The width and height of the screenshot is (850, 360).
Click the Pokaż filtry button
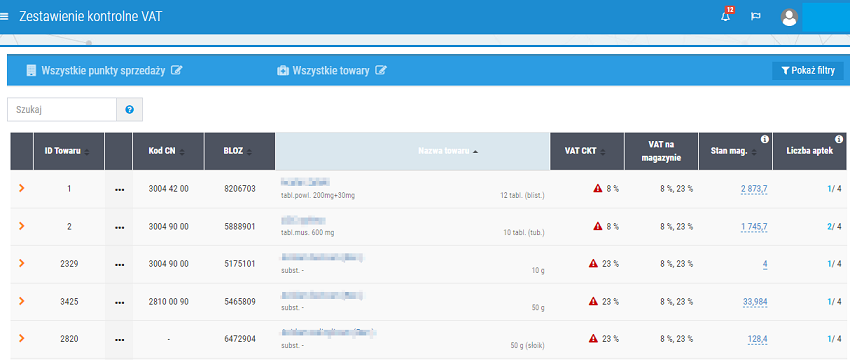pos(808,70)
